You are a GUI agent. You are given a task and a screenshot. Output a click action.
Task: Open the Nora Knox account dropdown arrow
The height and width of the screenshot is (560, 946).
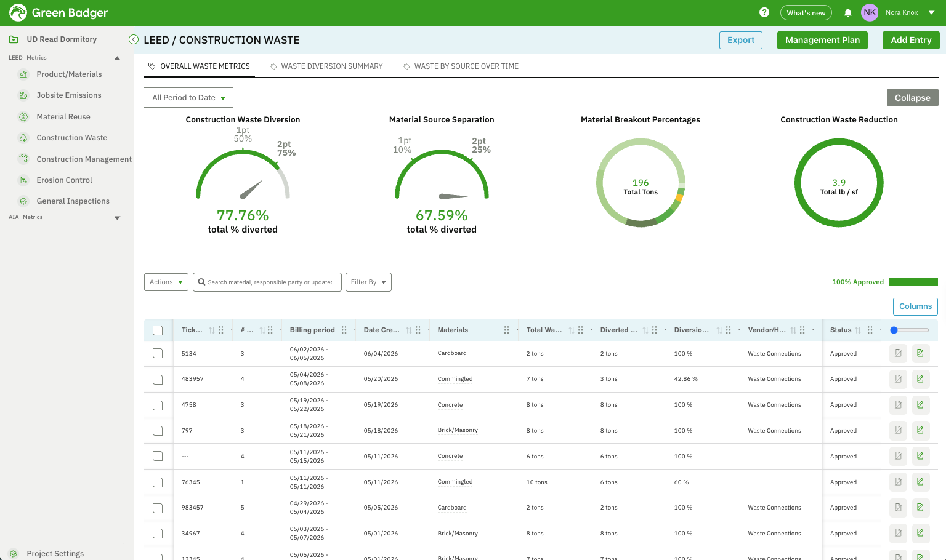932,12
